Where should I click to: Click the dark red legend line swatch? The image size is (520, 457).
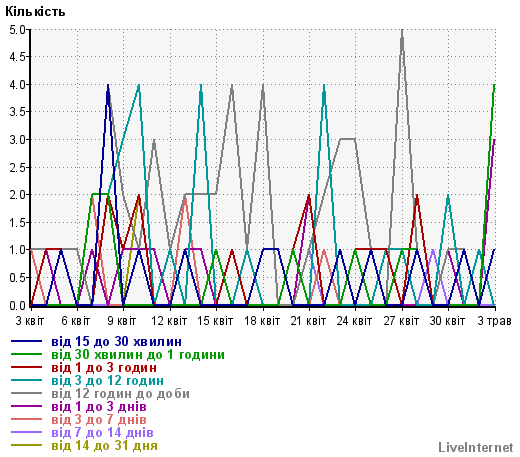pyautogui.click(x=26, y=367)
